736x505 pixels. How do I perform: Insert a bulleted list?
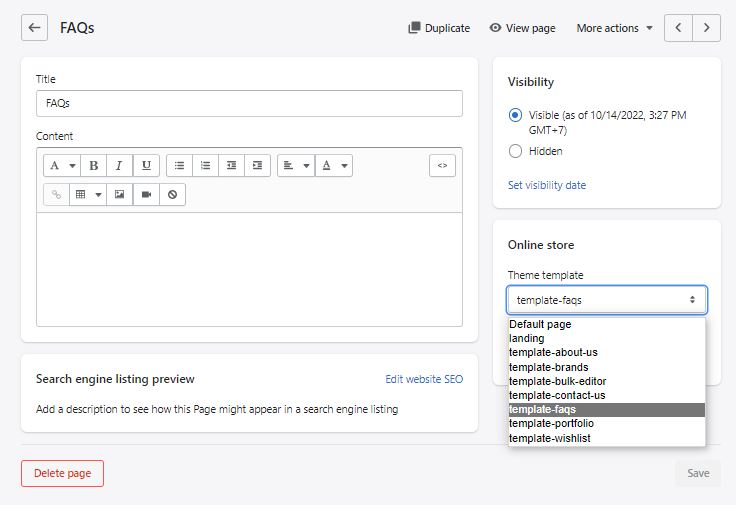[x=180, y=166]
